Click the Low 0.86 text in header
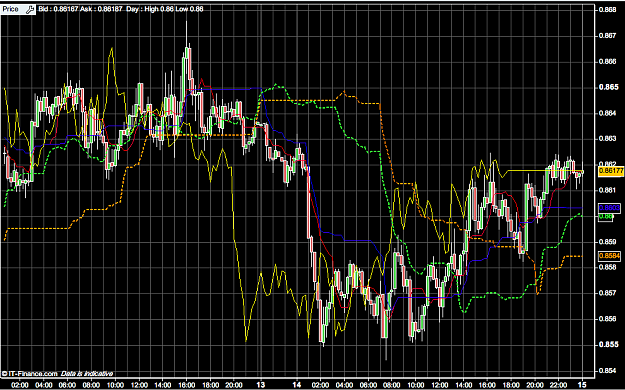This screenshot has width=625, height=390. [x=190, y=9]
